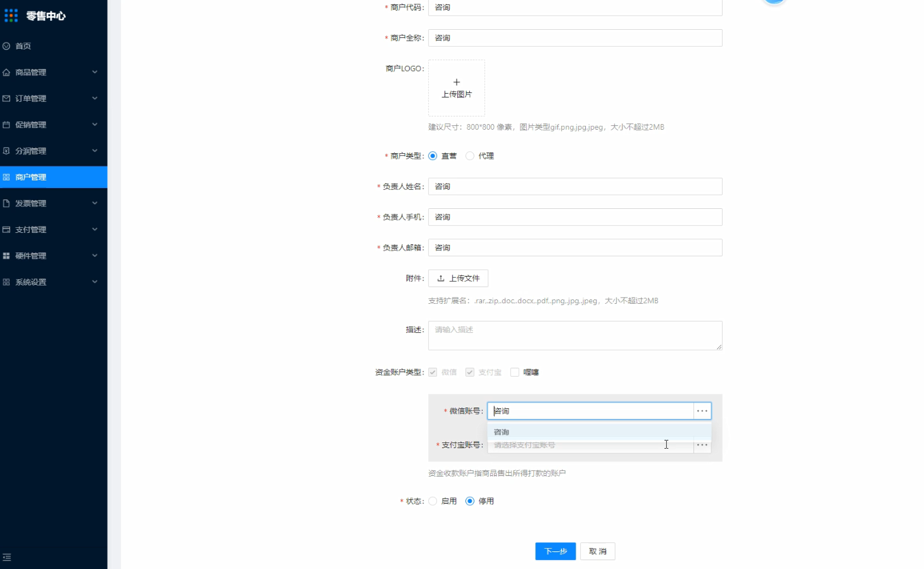924x569 pixels.
Task: Click the 零售中心 title
Action: point(46,16)
